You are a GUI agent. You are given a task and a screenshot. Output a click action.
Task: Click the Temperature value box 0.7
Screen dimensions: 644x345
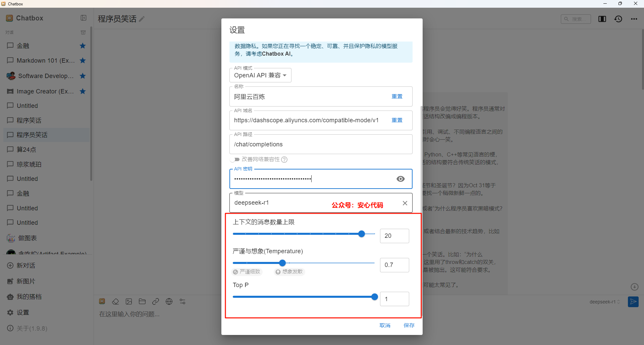(394, 265)
